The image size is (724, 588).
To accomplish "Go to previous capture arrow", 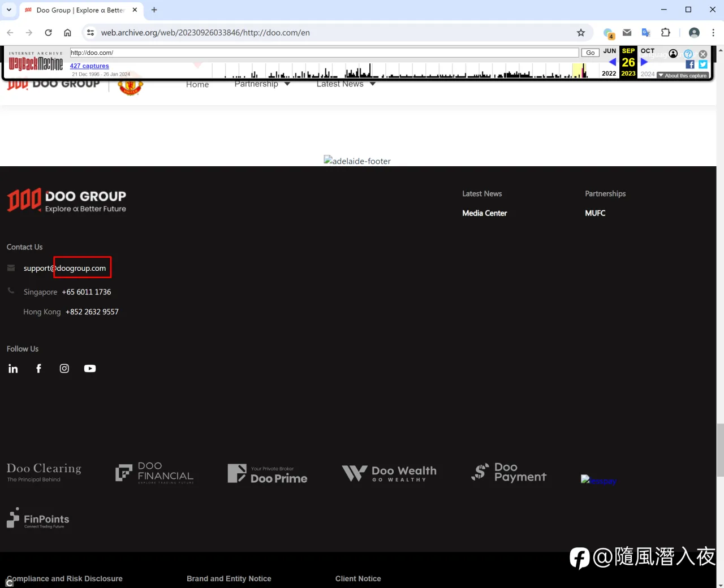I will 612,62.
